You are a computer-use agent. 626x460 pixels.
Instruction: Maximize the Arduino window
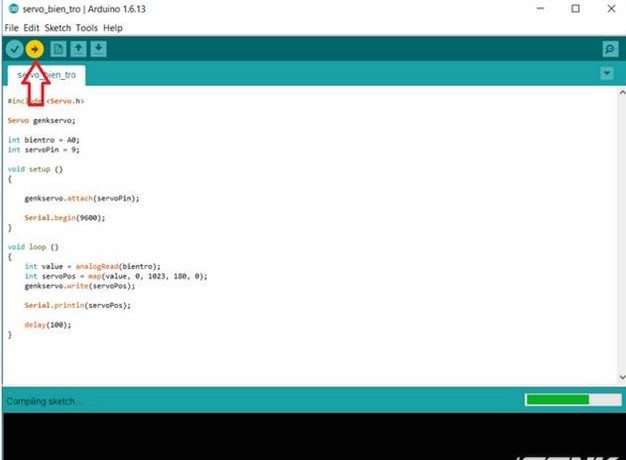[x=575, y=9]
